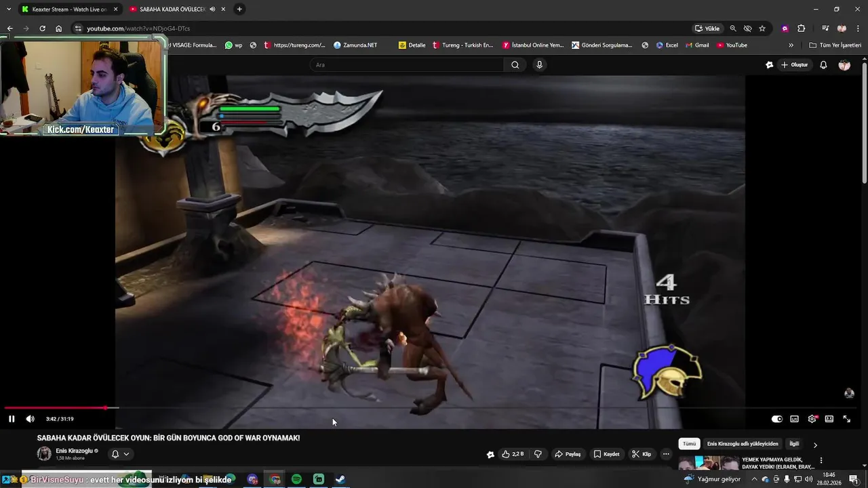Seek along the red video progress bar

click(x=434, y=408)
